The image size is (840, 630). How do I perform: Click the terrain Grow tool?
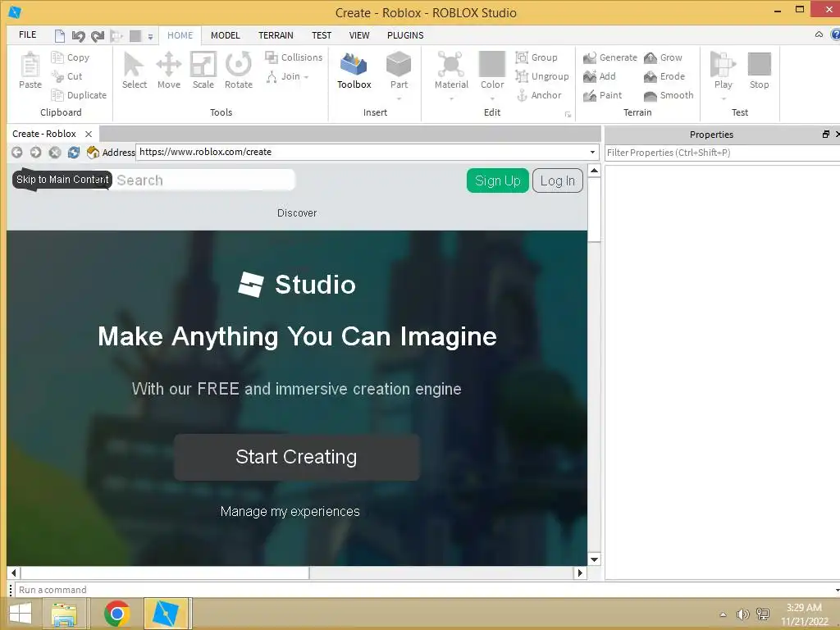click(x=663, y=57)
